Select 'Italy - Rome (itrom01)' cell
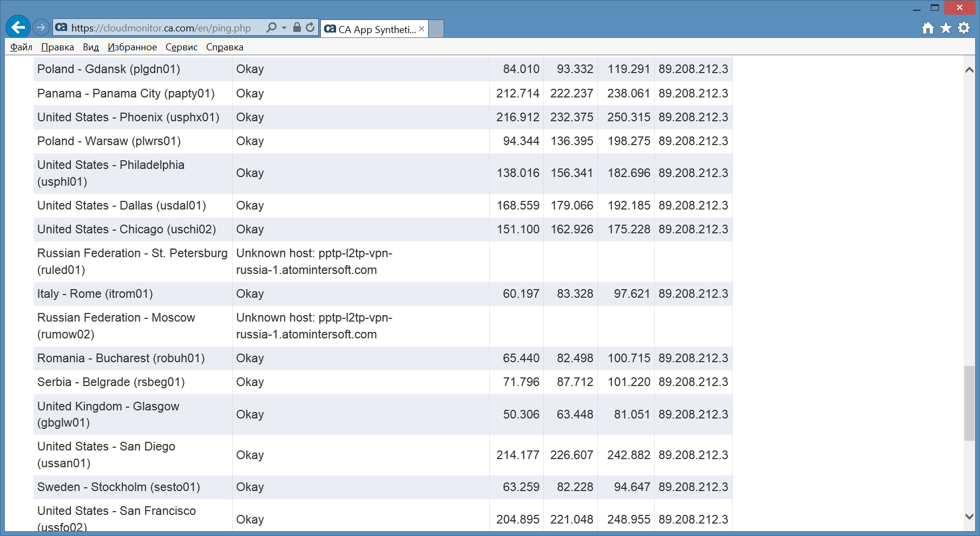 point(133,294)
